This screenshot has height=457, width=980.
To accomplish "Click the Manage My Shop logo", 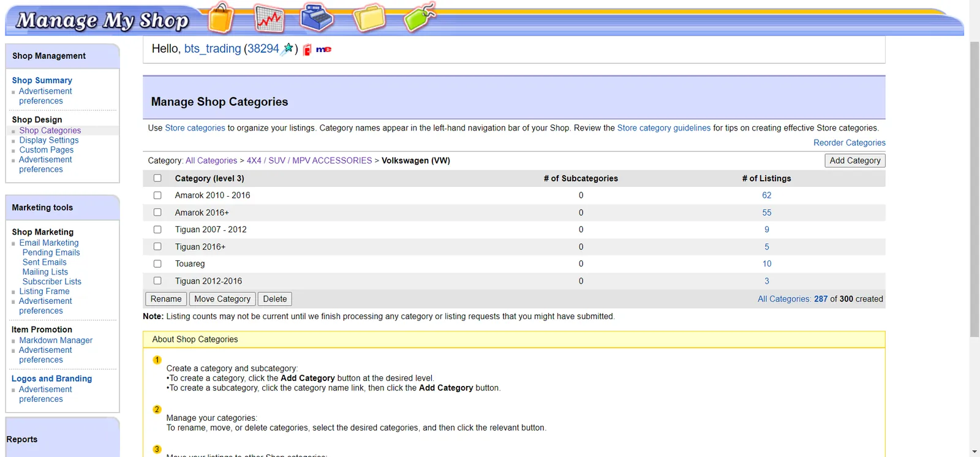I will pyautogui.click(x=102, y=20).
